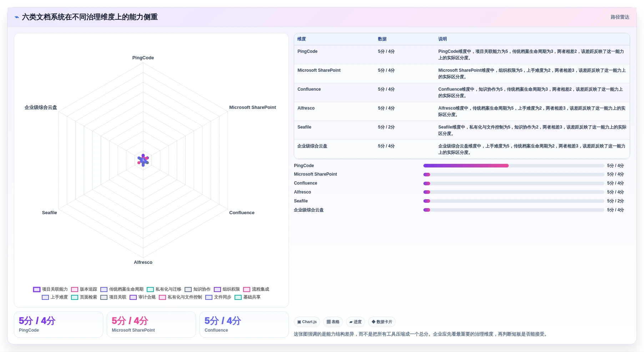
Task: Select the 进度 tag
Action: click(x=356, y=322)
